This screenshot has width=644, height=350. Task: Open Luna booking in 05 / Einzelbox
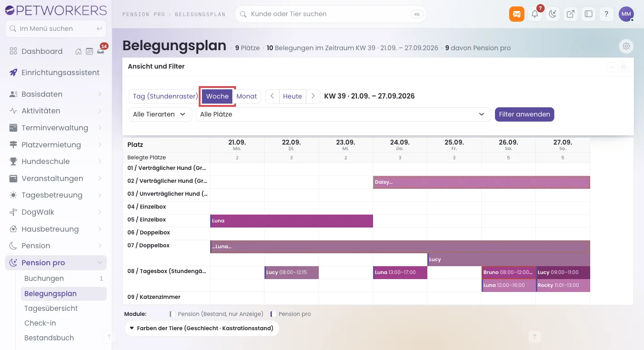pos(292,221)
